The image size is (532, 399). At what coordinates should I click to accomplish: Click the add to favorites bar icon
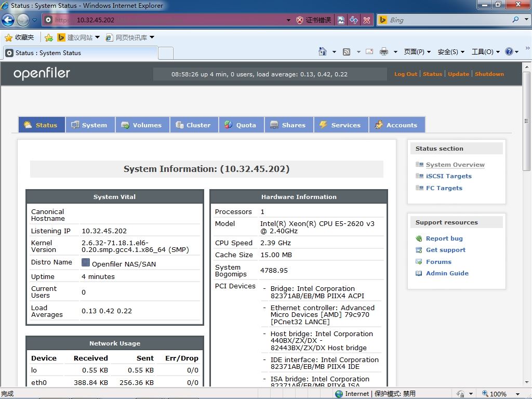[49, 37]
